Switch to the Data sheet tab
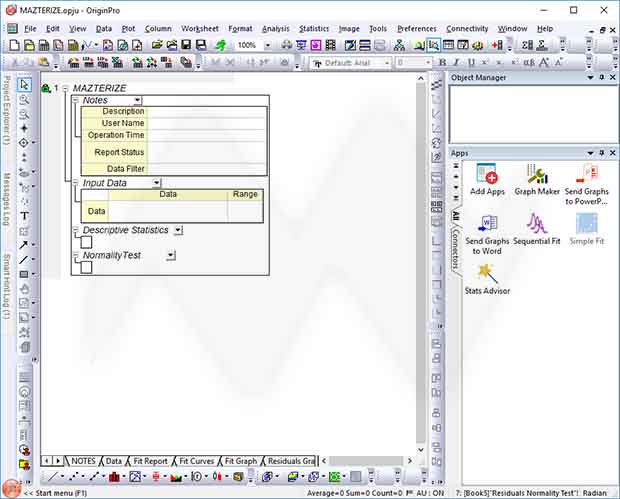The height and width of the screenshot is (499, 620). tap(113, 461)
